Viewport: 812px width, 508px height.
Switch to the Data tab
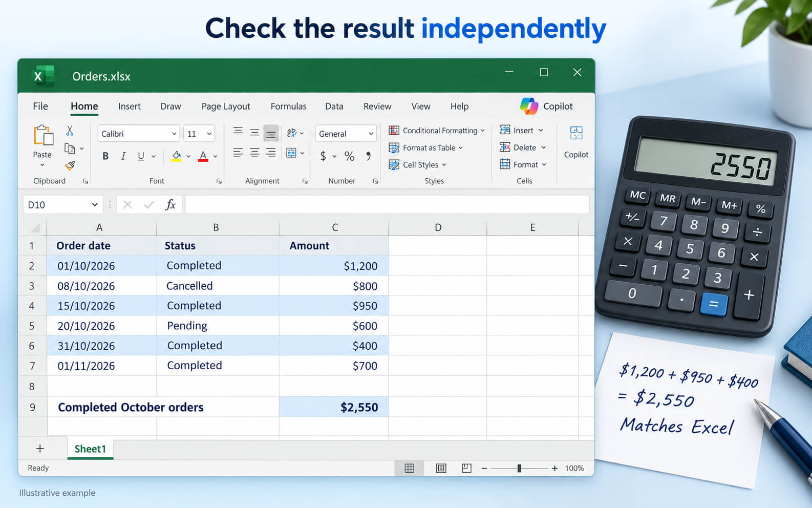coord(334,106)
